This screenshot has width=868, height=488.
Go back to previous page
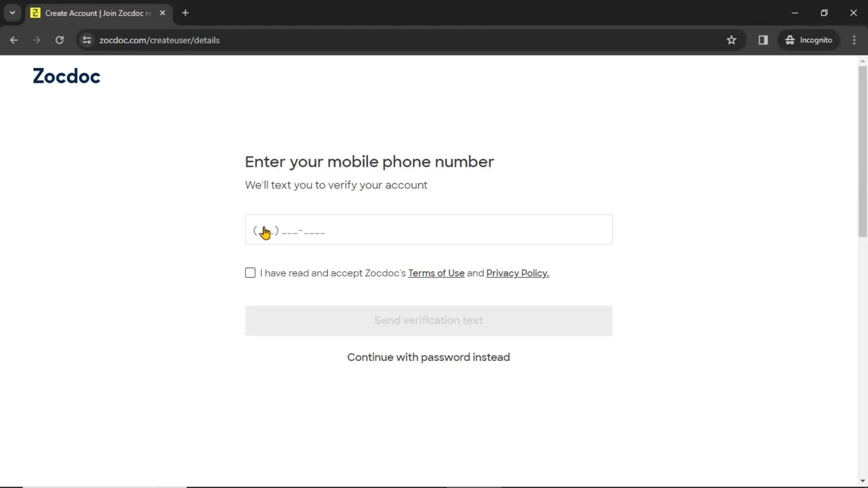pyautogui.click(x=14, y=40)
